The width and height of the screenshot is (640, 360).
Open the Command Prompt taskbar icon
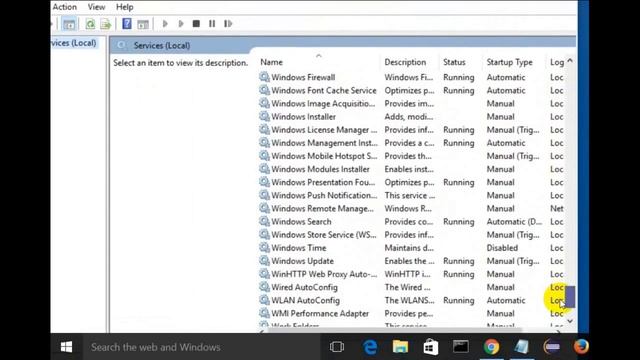[x=461, y=347]
